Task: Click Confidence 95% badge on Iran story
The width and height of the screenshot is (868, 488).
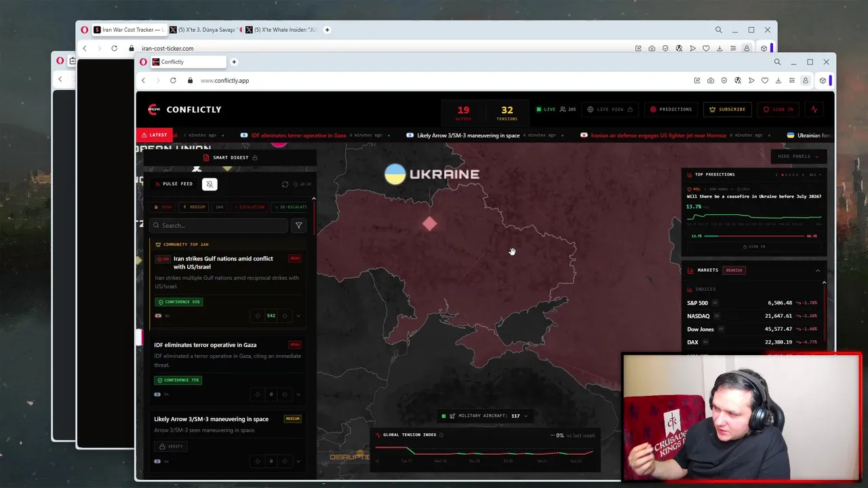Action: pos(179,302)
